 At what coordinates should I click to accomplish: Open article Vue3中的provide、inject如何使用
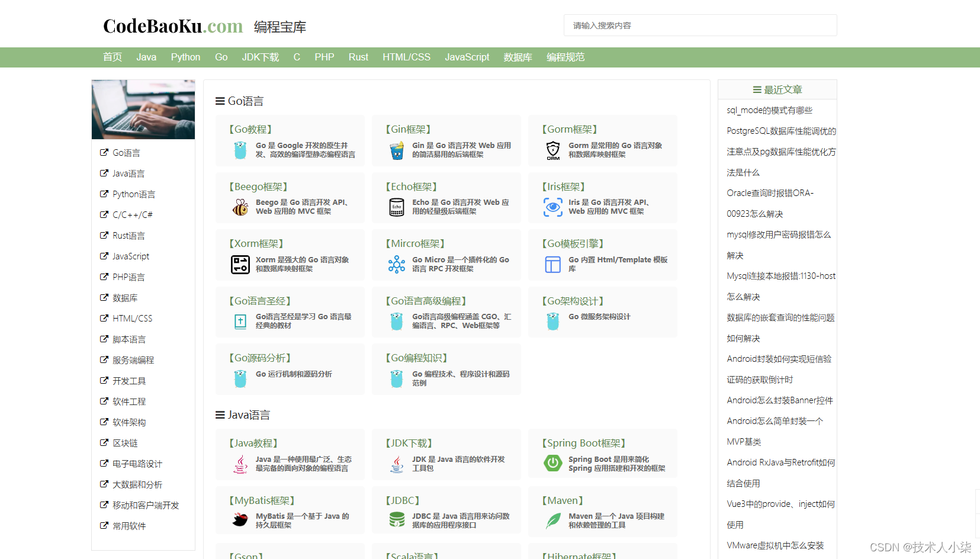780,514
